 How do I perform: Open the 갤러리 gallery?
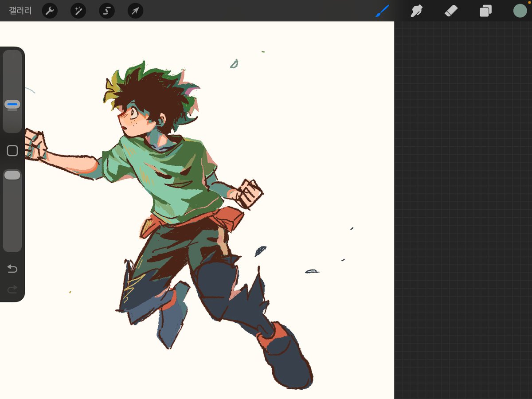click(x=20, y=11)
